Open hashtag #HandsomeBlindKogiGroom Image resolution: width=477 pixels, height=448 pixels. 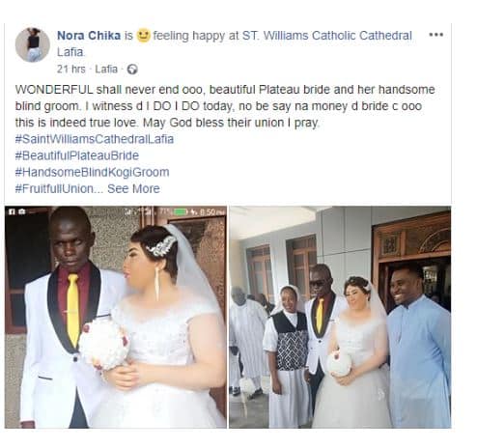[92, 172]
